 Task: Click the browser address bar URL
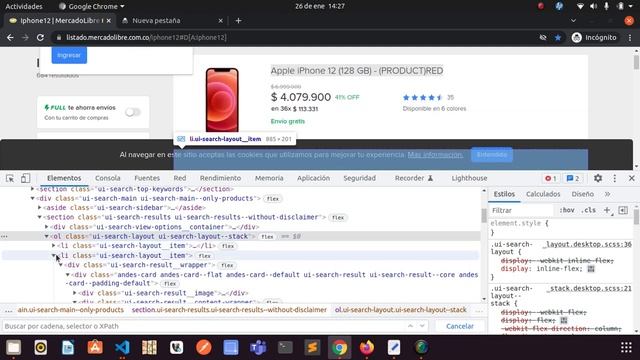pos(146,38)
